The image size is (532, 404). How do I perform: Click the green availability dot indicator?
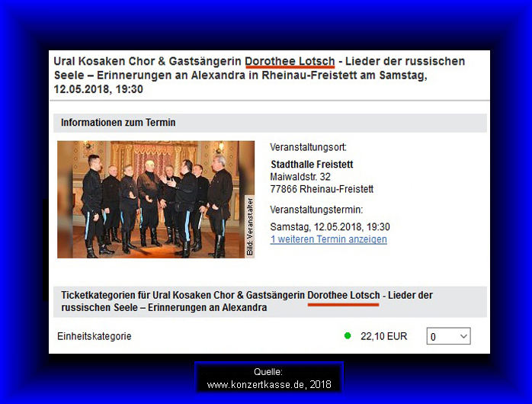pos(348,336)
